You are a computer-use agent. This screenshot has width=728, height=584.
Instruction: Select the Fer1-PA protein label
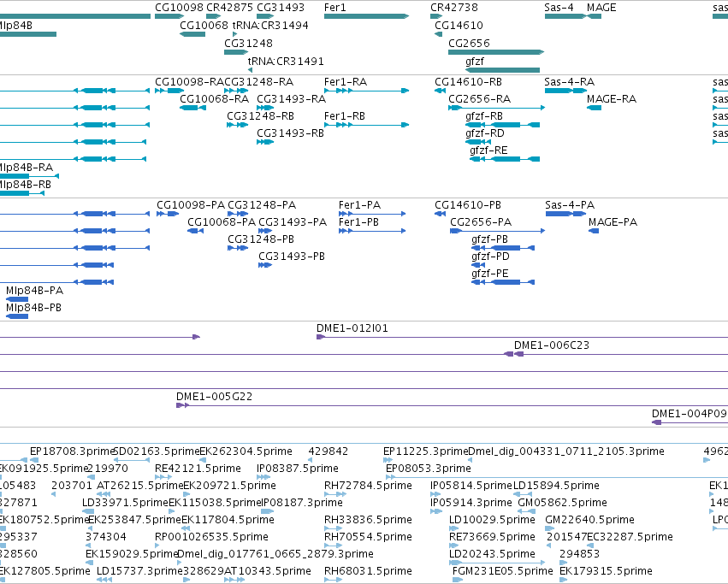pos(359,205)
